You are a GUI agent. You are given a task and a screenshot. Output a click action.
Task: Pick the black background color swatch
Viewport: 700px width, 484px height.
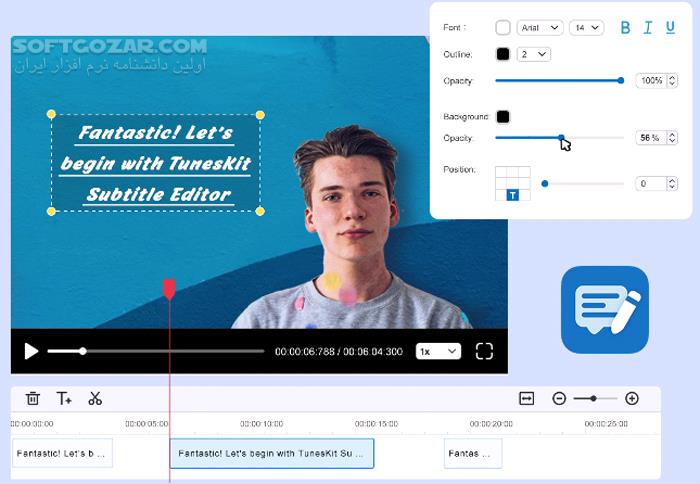[x=503, y=117]
